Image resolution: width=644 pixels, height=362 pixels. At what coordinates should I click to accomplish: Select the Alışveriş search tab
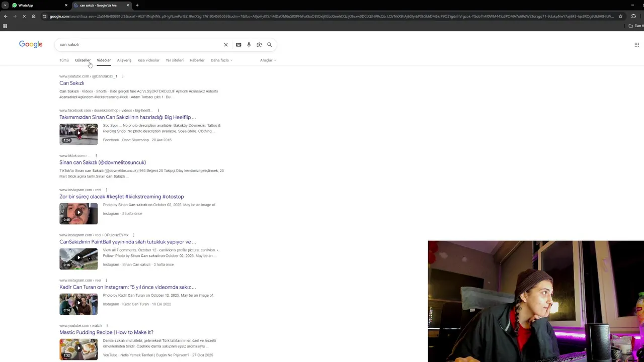[124, 60]
